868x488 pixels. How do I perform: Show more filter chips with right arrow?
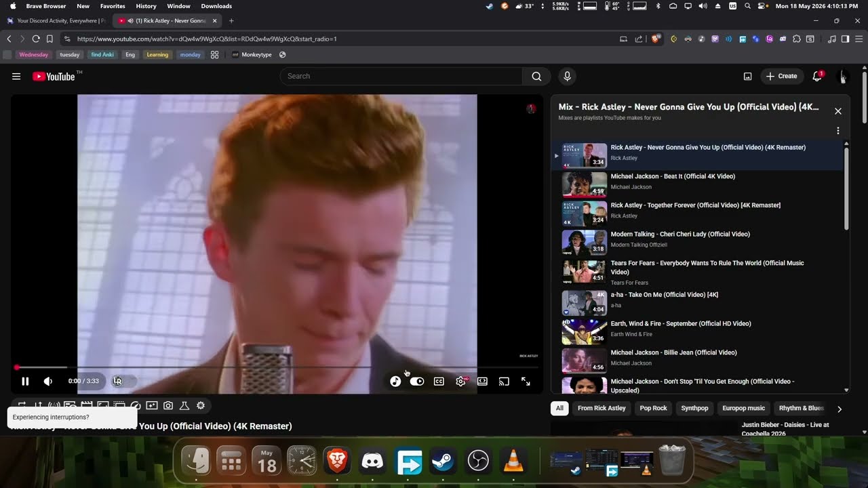pos(840,409)
